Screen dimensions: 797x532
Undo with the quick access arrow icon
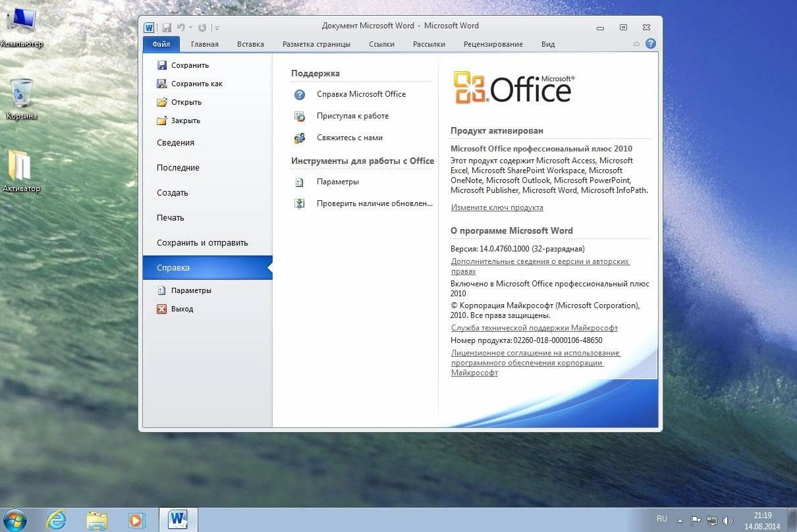click(180, 27)
